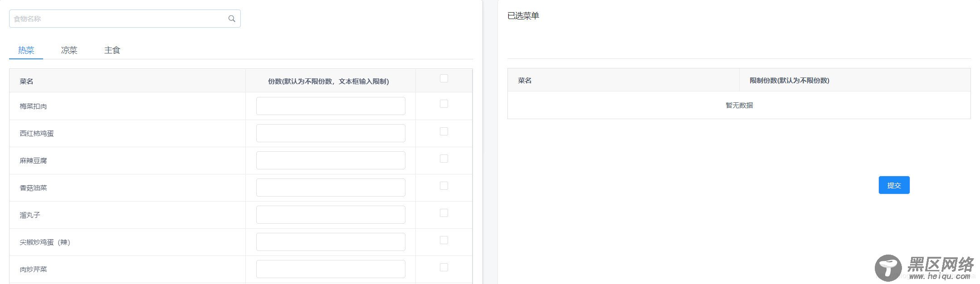Switch to the 热菜 tab

click(26, 50)
